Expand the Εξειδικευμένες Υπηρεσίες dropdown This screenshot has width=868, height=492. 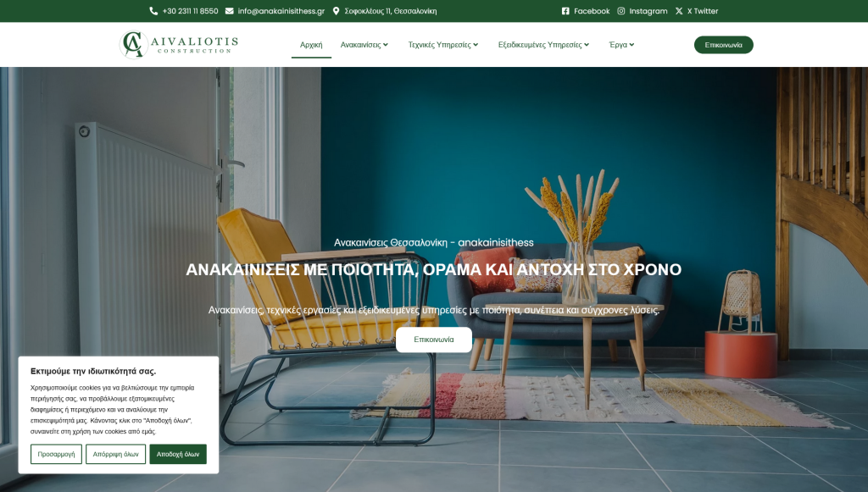click(543, 45)
